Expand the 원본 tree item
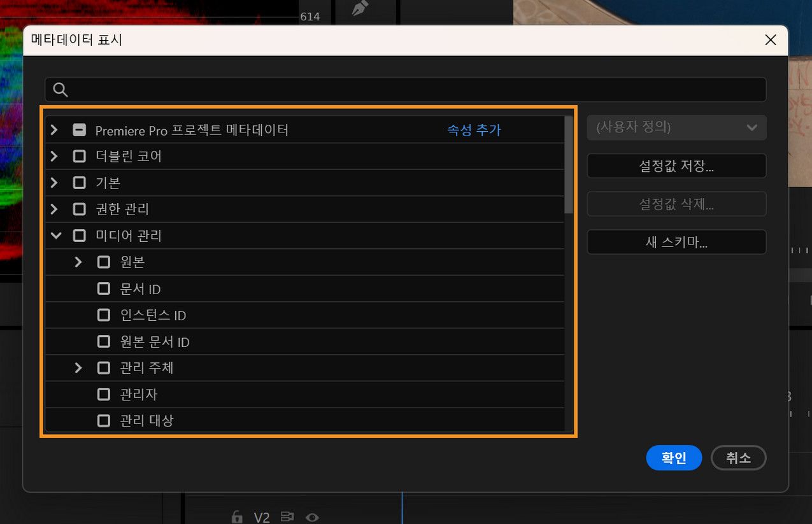812x524 pixels. pos(78,262)
